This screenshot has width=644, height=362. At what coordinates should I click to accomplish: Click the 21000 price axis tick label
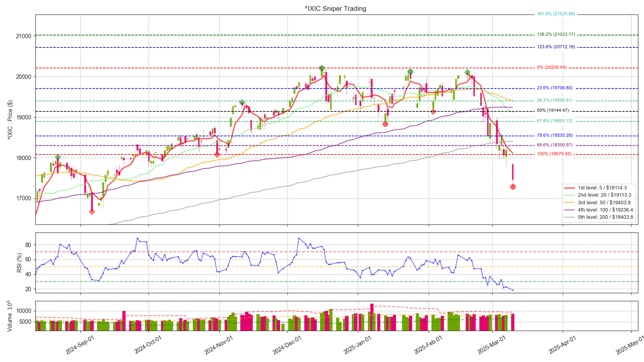coord(24,36)
